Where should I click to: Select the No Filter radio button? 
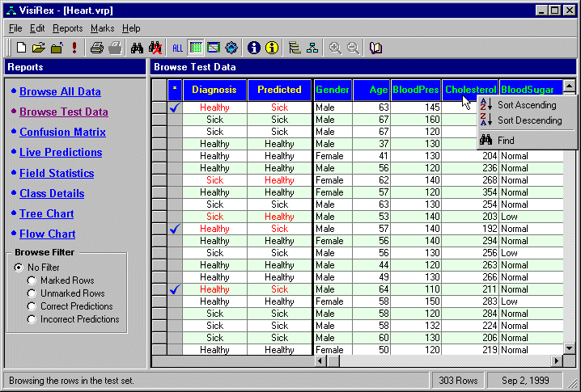18,268
